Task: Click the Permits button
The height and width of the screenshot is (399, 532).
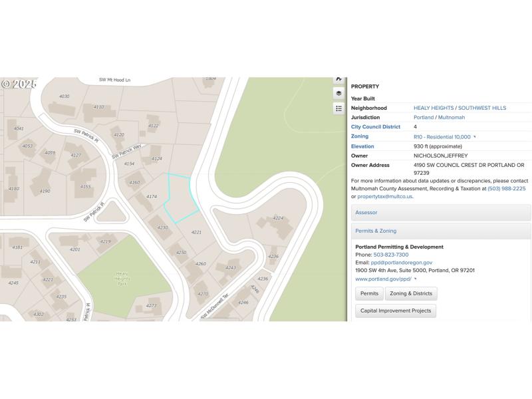Action: [369, 293]
